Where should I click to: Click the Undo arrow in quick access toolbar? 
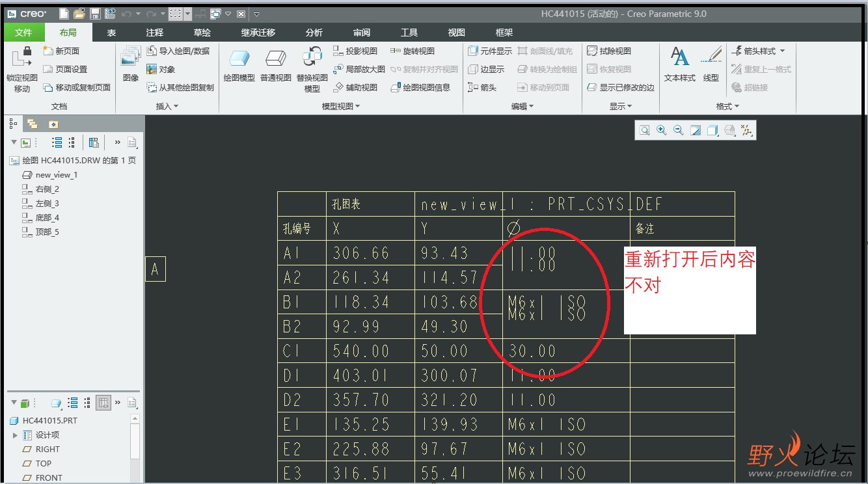coord(126,14)
